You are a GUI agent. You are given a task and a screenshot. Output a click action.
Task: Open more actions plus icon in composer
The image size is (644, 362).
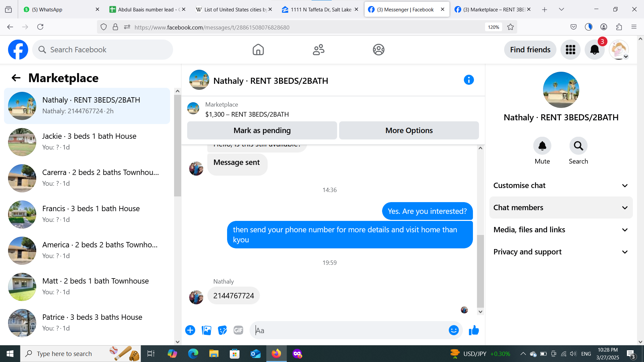click(190, 330)
